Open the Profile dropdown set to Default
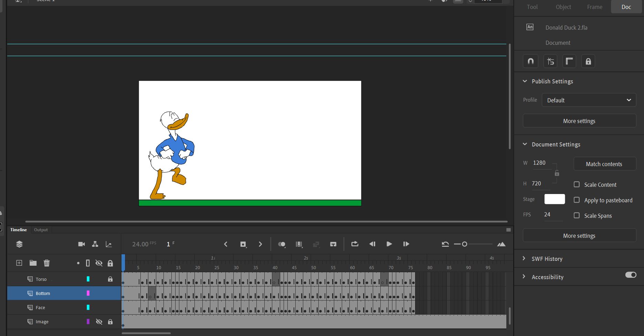This screenshot has height=336, width=644. (589, 100)
